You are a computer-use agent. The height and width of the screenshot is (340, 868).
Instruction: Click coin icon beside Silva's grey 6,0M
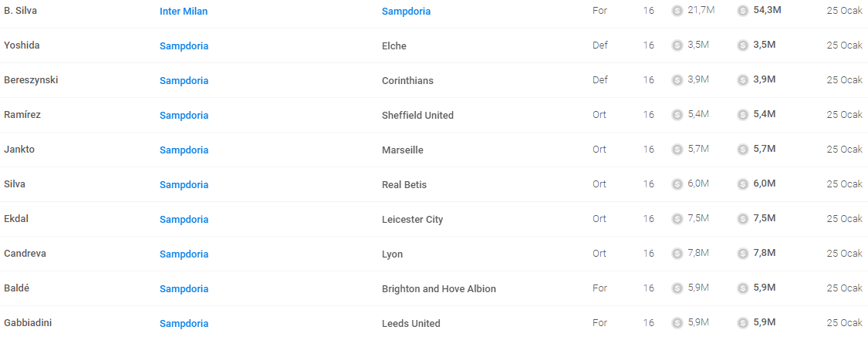[677, 184]
